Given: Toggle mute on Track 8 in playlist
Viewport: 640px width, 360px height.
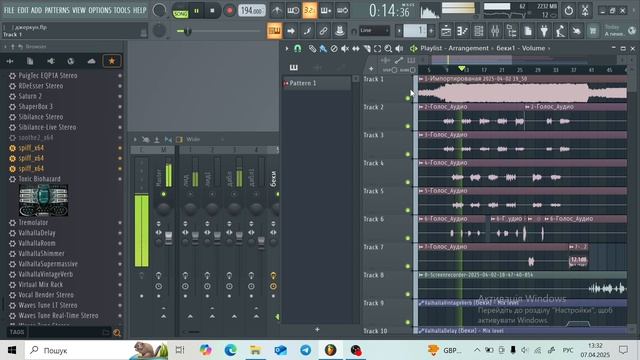Looking at the screenshot, I should pyautogui.click(x=407, y=294).
